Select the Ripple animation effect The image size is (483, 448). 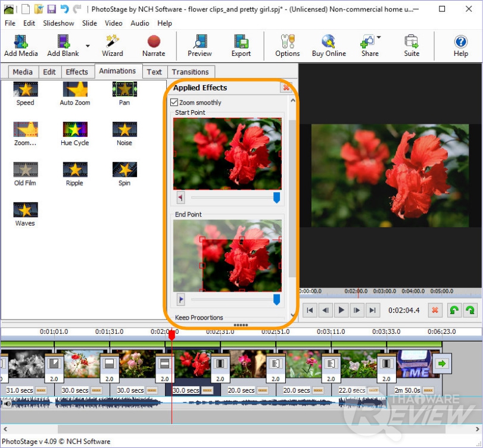[x=74, y=174]
